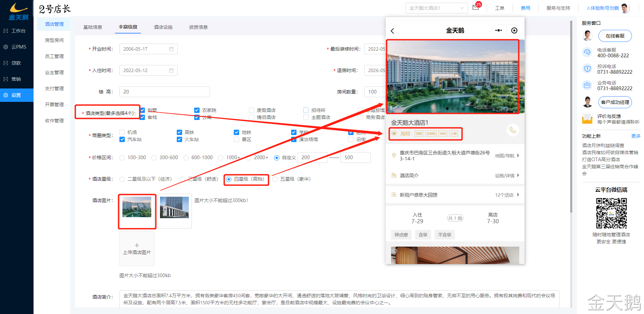Open 打造OTA高分酒店 news link
644x314 pixels.
click(601, 160)
